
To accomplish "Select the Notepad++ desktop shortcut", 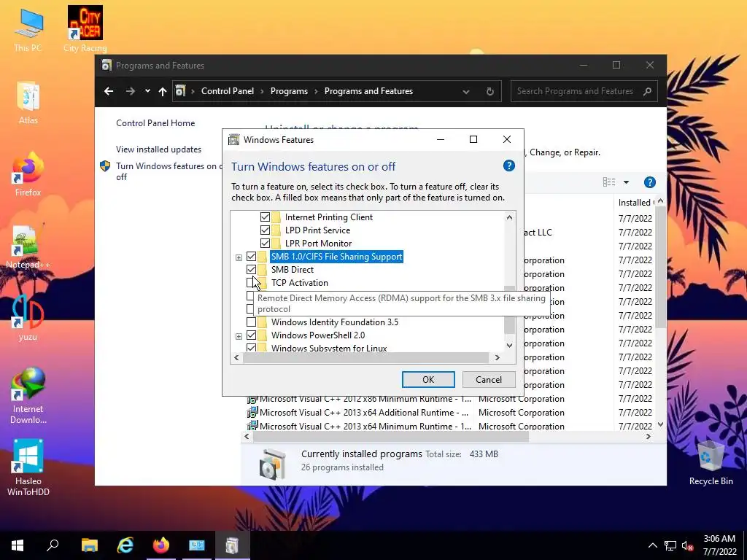I will tap(28, 247).
